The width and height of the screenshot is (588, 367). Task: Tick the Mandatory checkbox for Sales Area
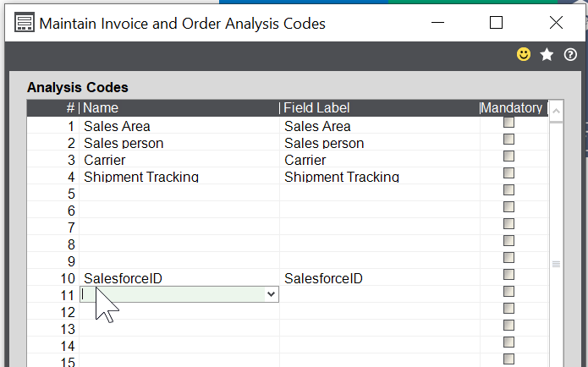click(x=508, y=123)
